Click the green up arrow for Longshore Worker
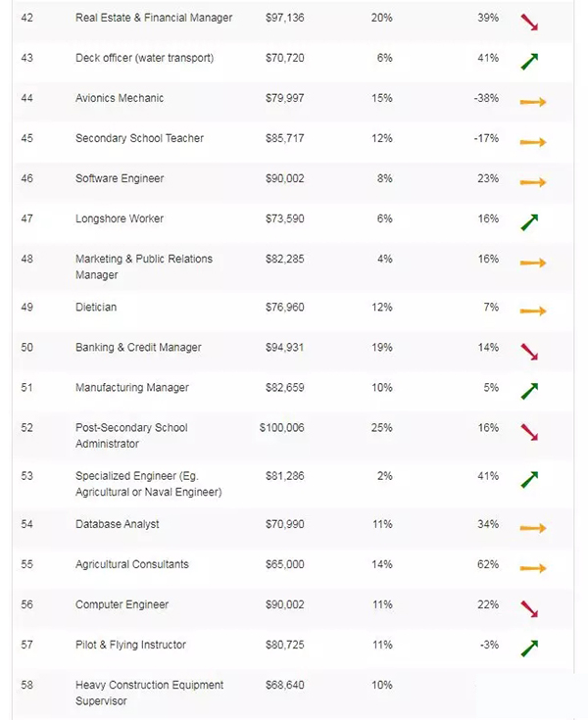 coord(529,222)
